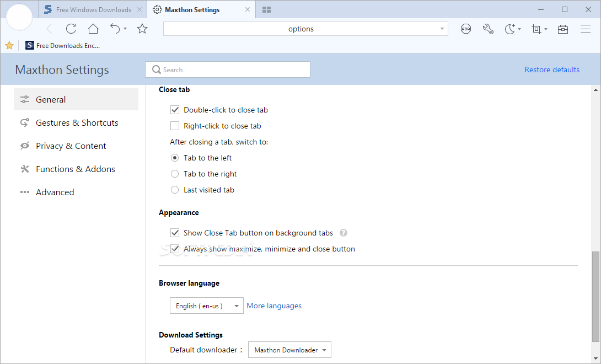Open Privacy & Content section
The height and width of the screenshot is (364, 601).
[76, 146]
